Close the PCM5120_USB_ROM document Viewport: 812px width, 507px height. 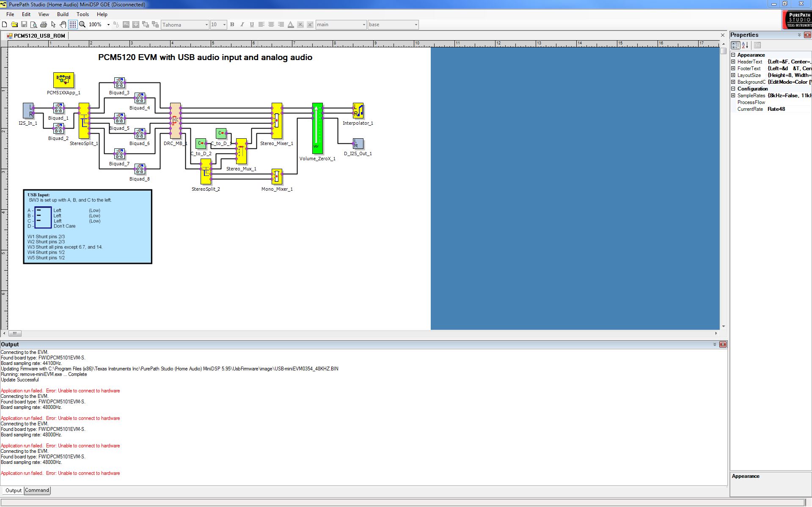click(x=723, y=35)
